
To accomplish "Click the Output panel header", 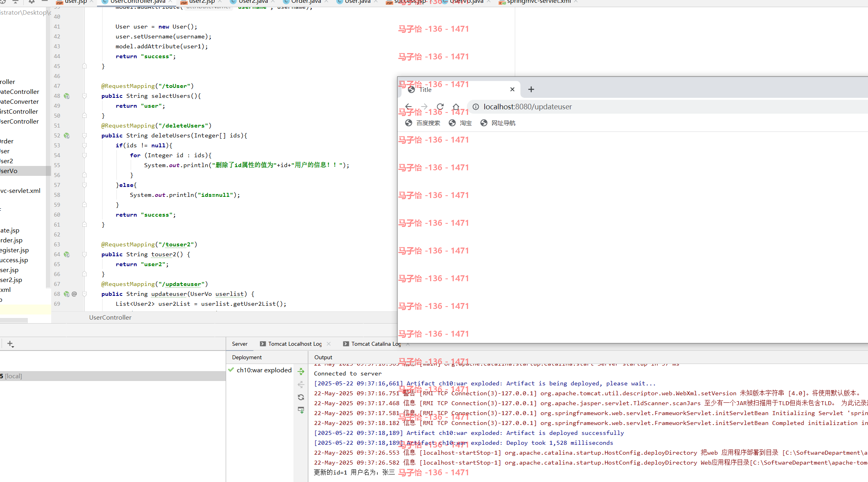I will point(323,357).
